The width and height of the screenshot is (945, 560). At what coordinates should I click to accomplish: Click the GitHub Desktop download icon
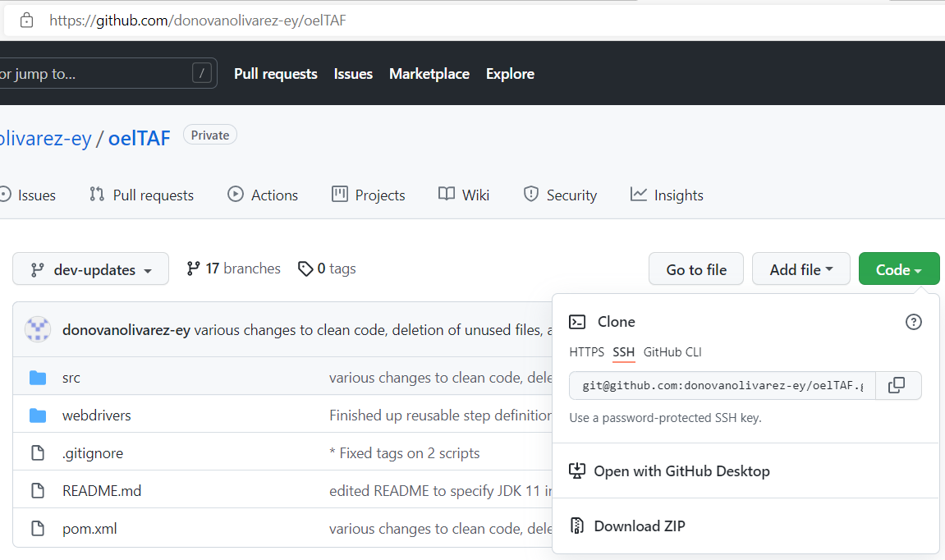click(577, 470)
